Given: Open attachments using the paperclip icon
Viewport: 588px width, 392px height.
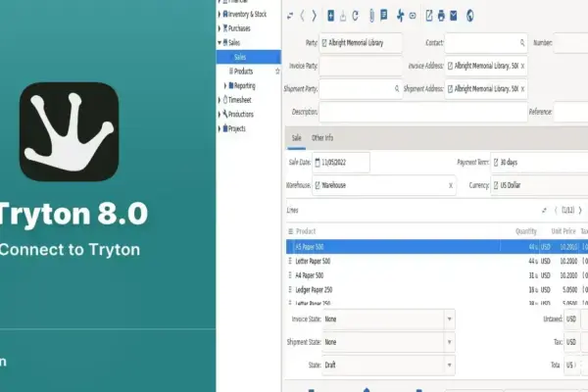Looking at the screenshot, I should click(371, 16).
